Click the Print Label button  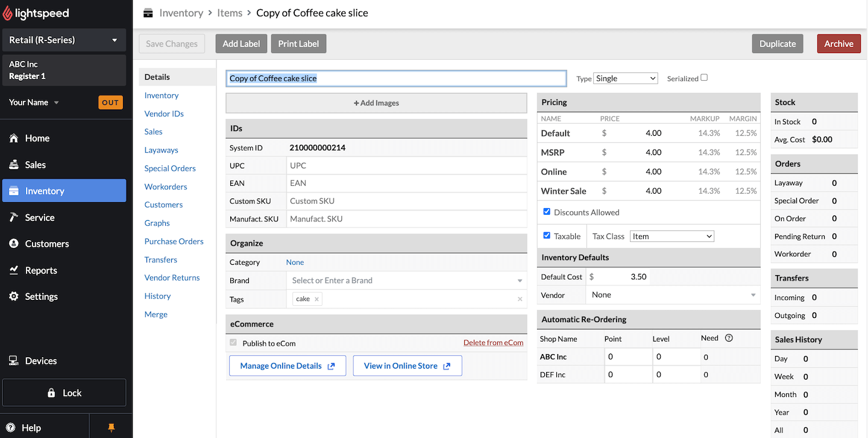click(x=298, y=43)
